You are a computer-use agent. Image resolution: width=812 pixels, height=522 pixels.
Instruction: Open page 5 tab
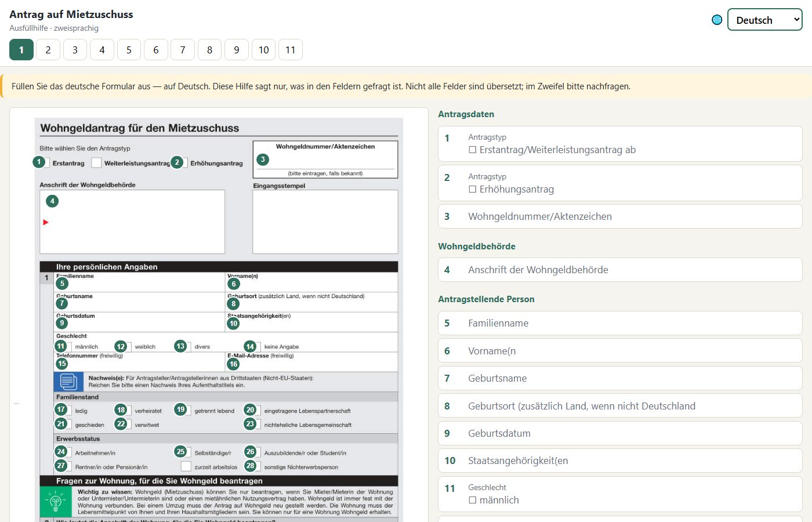click(129, 50)
